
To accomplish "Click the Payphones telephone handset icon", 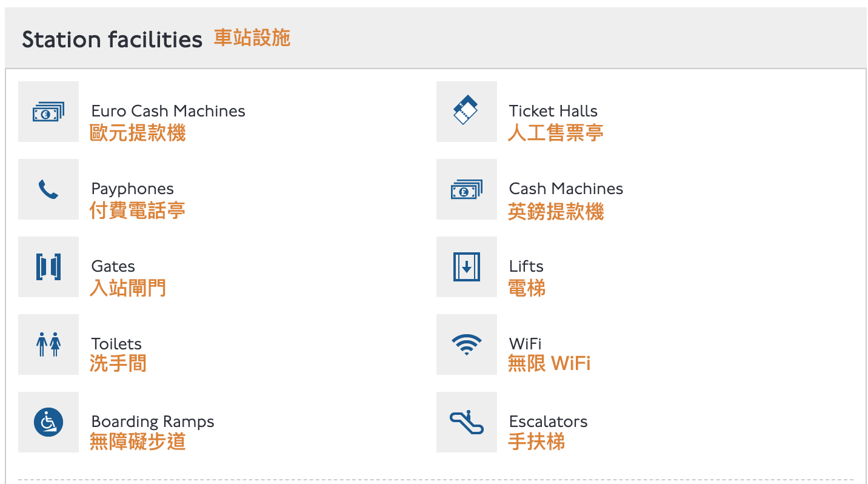I will coord(48,189).
